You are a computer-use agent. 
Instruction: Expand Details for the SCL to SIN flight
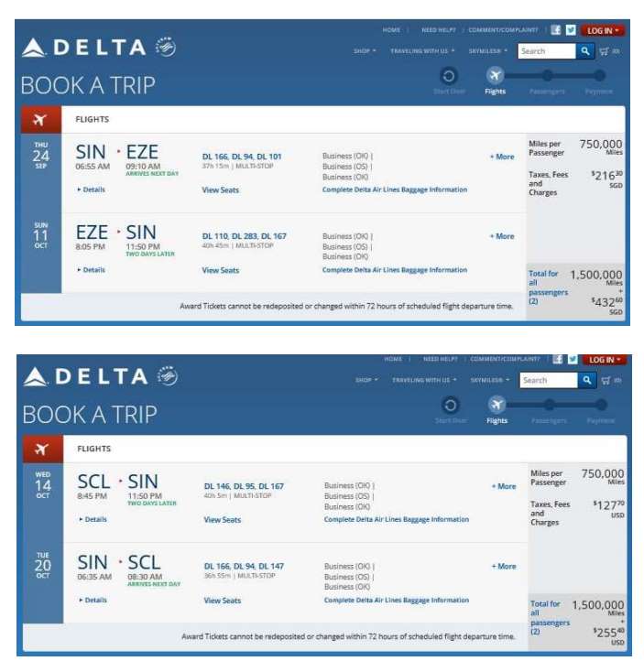[x=93, y=519]
